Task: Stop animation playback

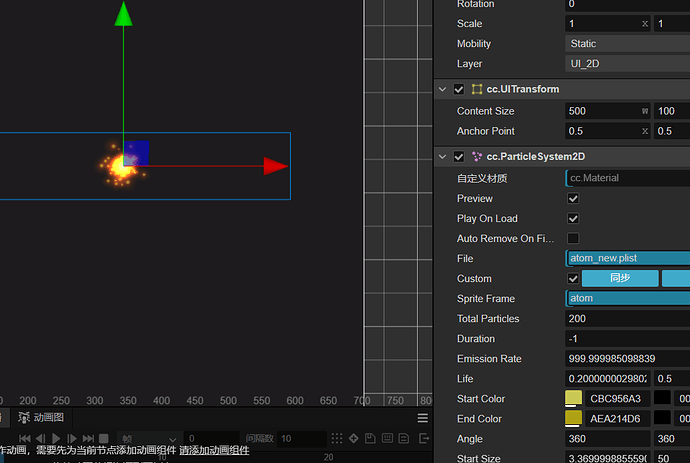Action: click(104, 438)
